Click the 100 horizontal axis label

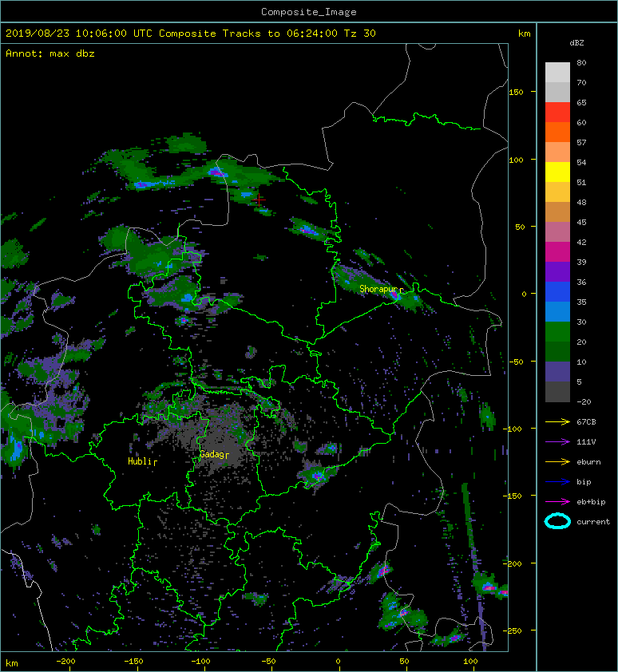tap(470, 662)
